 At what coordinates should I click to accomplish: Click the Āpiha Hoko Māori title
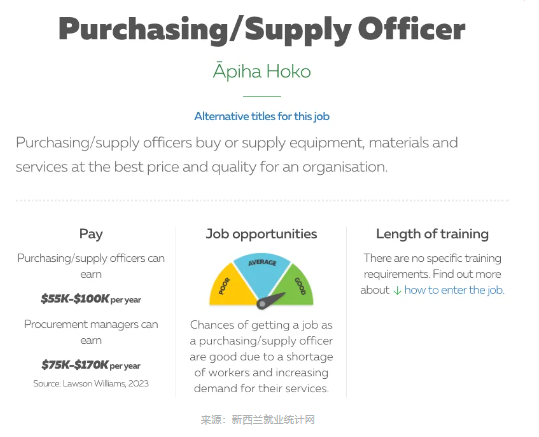click(262, 71)
